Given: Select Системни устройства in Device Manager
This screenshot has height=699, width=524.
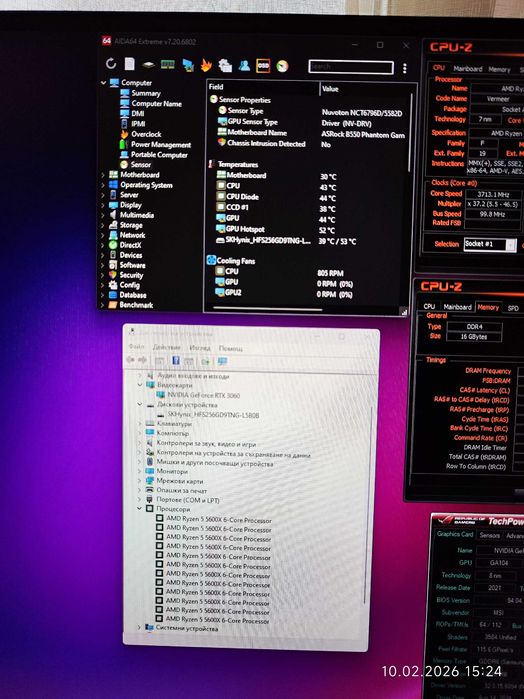Looking at the screenshot, I should click(186, 629).
